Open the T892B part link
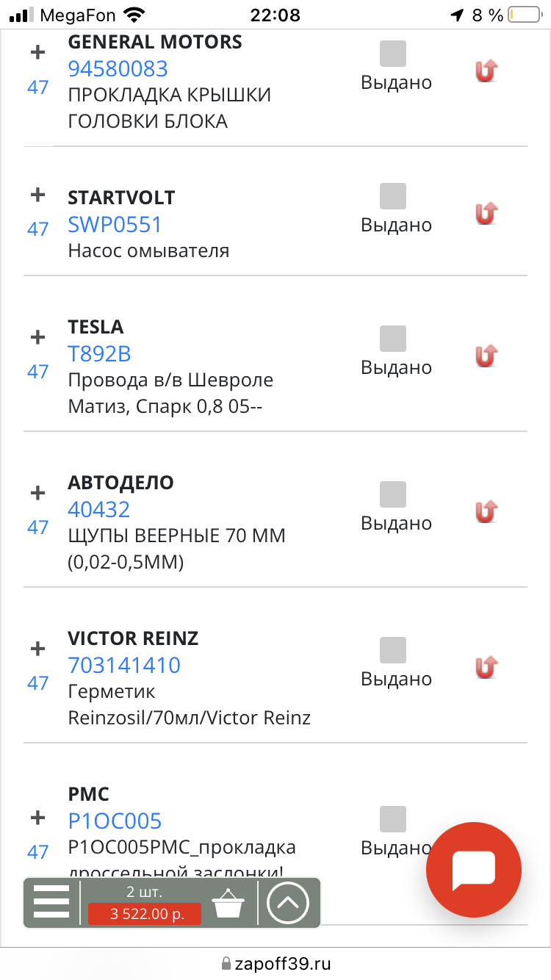Viewport: 551px width, 980px height. coord(99,354)
